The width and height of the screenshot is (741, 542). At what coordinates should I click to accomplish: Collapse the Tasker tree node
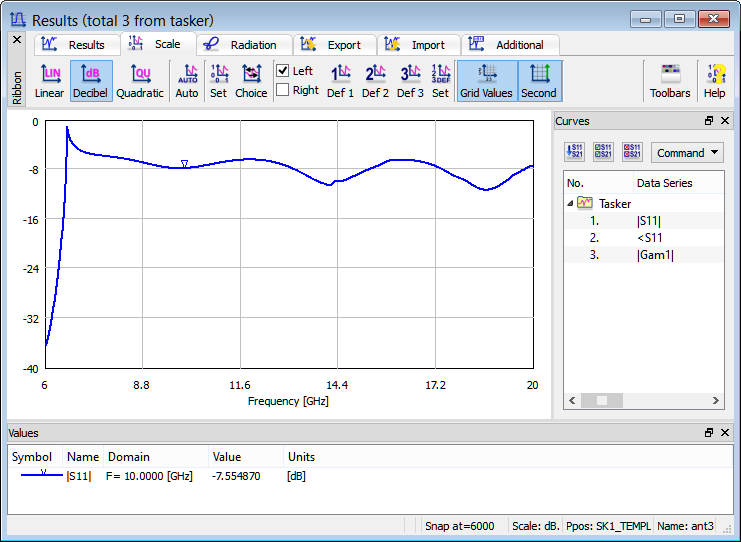570,203
